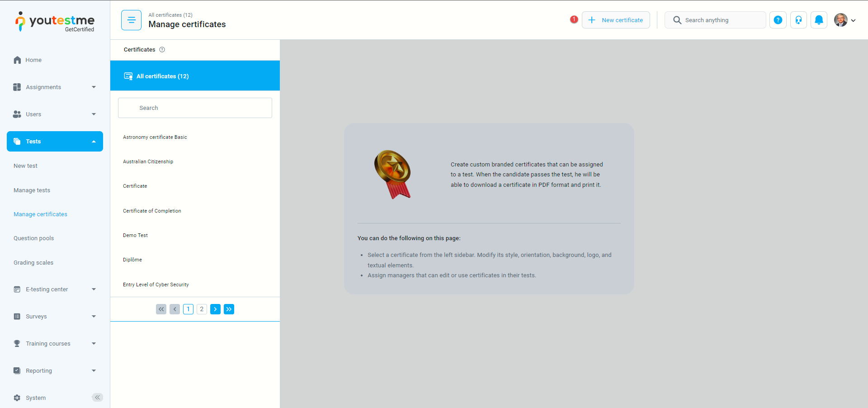Go to the first certificates page

point(161,309)
